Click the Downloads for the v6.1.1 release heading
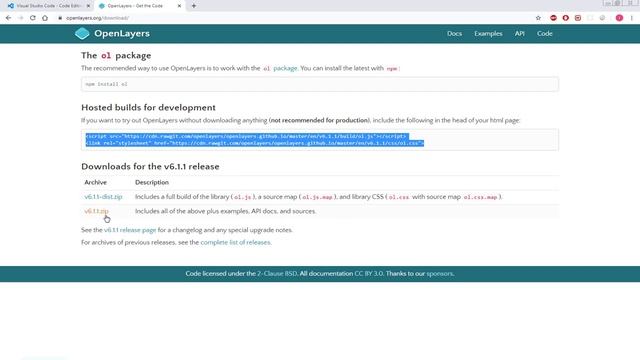Screen dimensions: 640x360 (150, 167)
